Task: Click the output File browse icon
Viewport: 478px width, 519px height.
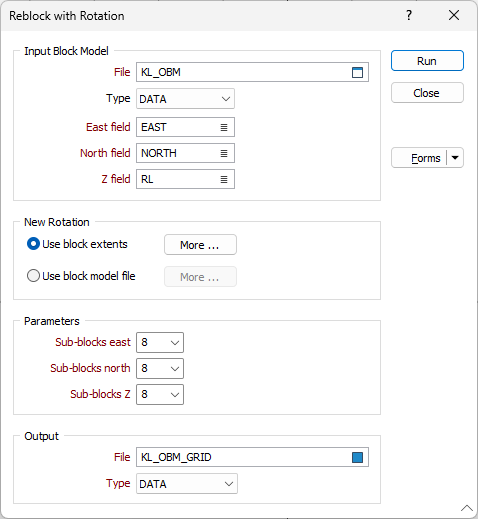Action: click(x=357, y=457)
